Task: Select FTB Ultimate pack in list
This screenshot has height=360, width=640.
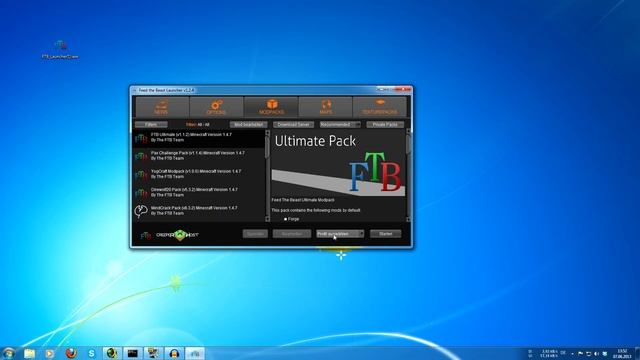Action: (x=199, y=138)
